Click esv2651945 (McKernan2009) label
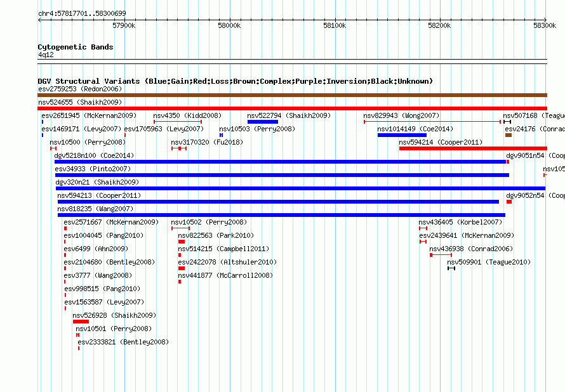 point(89,115)
